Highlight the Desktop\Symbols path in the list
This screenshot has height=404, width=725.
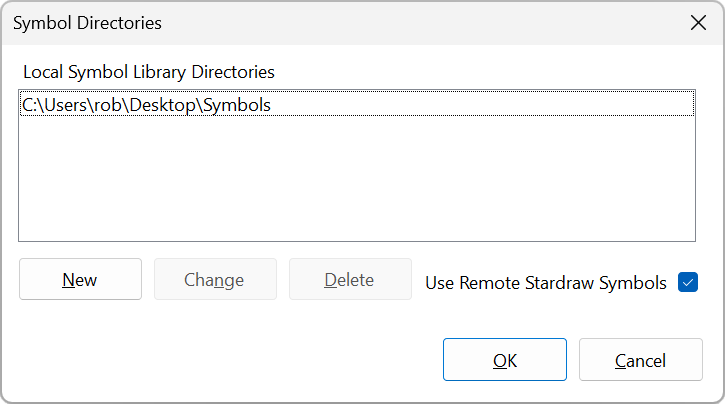tap(357, 104)
